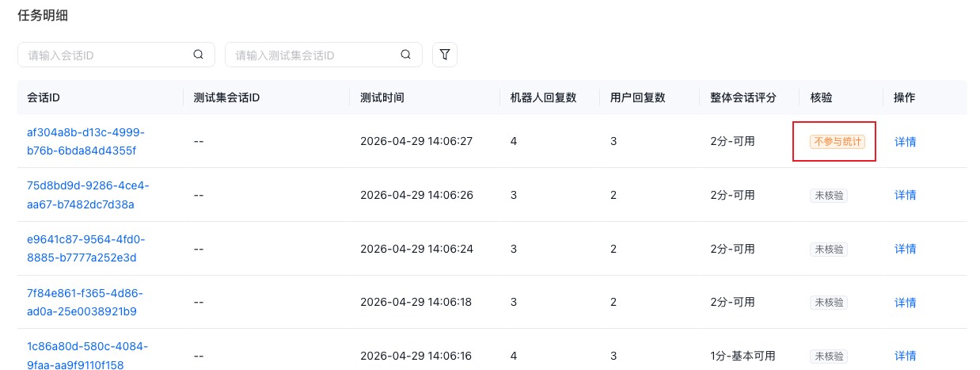Click the 1分-基本可用 score cell

[743, 356]
